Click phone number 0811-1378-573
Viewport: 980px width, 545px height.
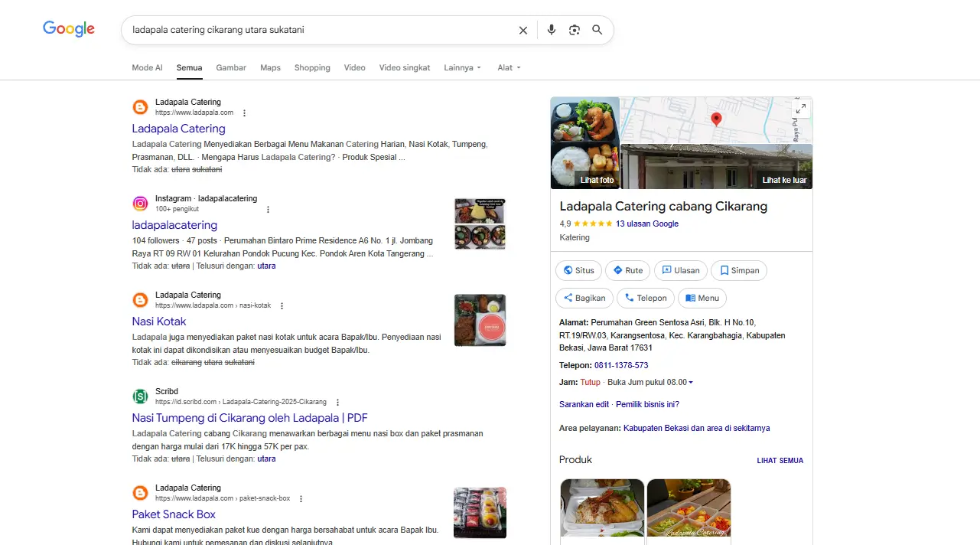(621, 365)
